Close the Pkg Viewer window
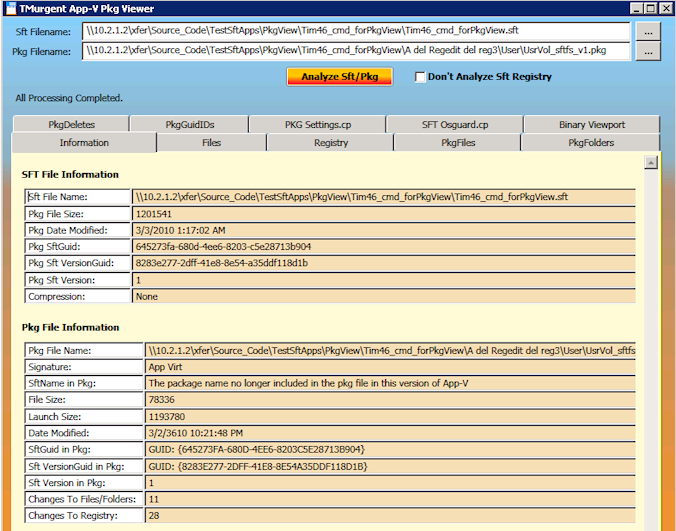The width and height of the screenshot is (676, 531). coord(665,8)
